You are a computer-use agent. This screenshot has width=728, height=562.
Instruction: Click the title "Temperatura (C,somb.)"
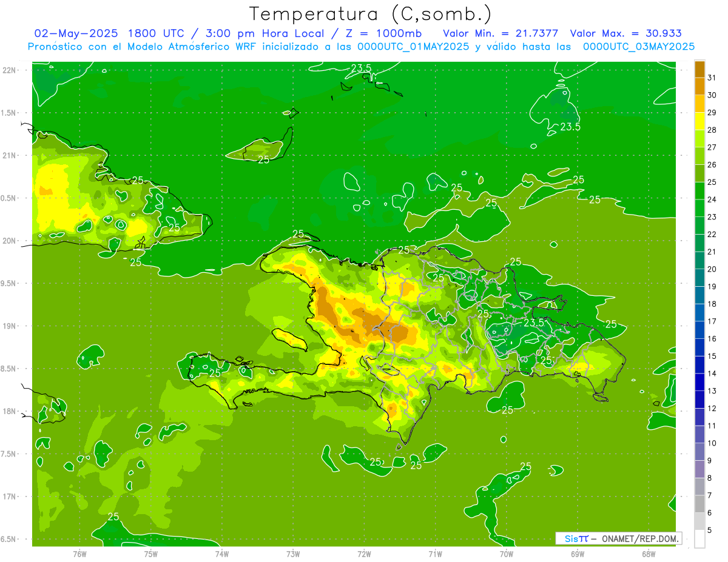point(370,14)
